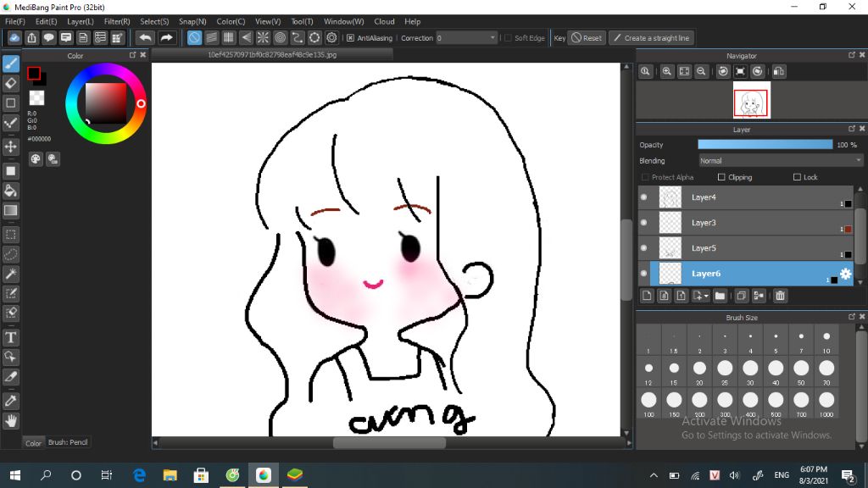The height and width of the screenshot is (488, 868).
Task: Switch to the Brush: Pencil tab
Action: coord(68,442)
